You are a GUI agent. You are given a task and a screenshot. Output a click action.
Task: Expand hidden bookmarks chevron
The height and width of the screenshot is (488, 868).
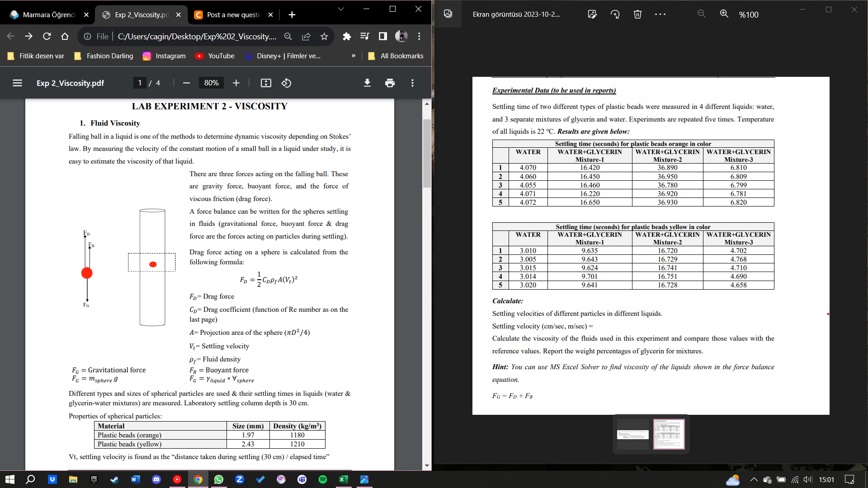point(353,56)
